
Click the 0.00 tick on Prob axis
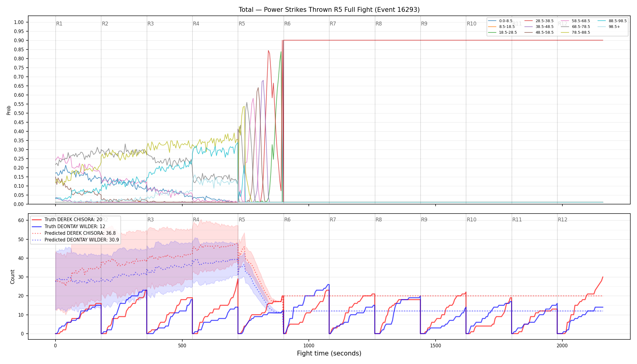pos(19,204)
